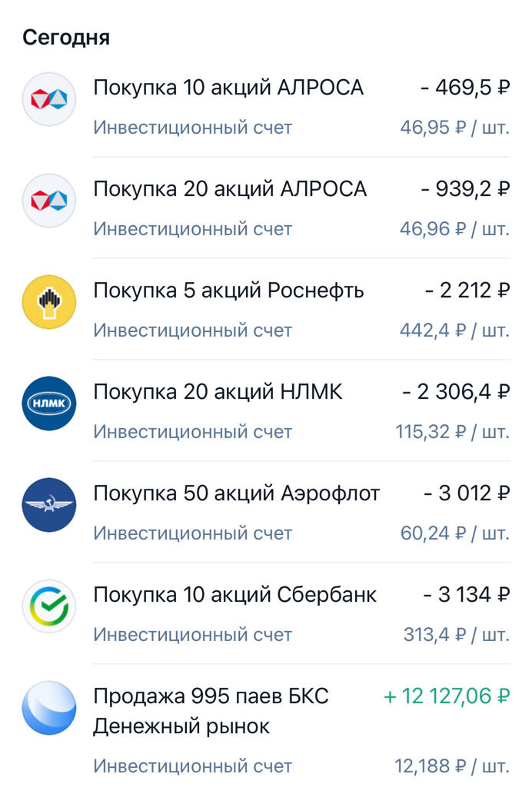This screenshot has width=532, height=787.
Task: Open the 'Покупка 20 акций АЛРОСА' transaction
Action: tap(230, 189)
